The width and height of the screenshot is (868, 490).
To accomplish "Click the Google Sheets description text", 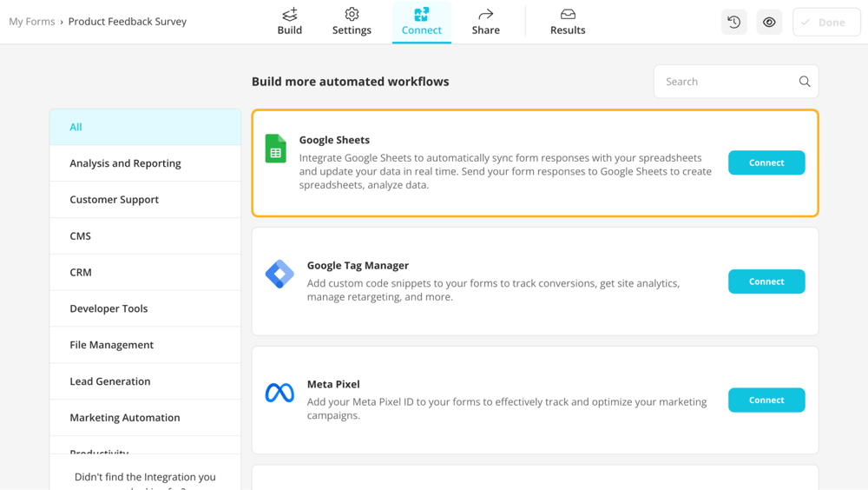I will tap(505, 171).
